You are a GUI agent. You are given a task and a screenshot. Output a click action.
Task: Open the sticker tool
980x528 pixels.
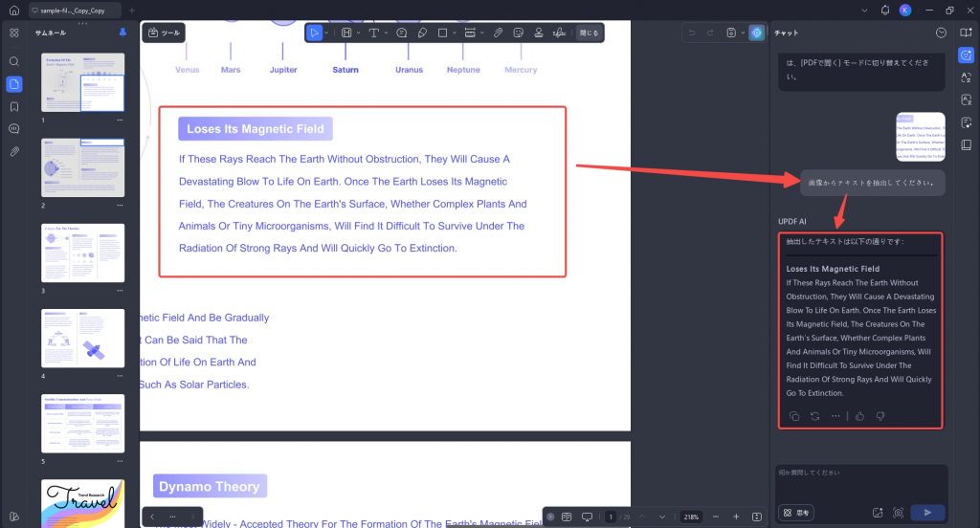(518, 33)
